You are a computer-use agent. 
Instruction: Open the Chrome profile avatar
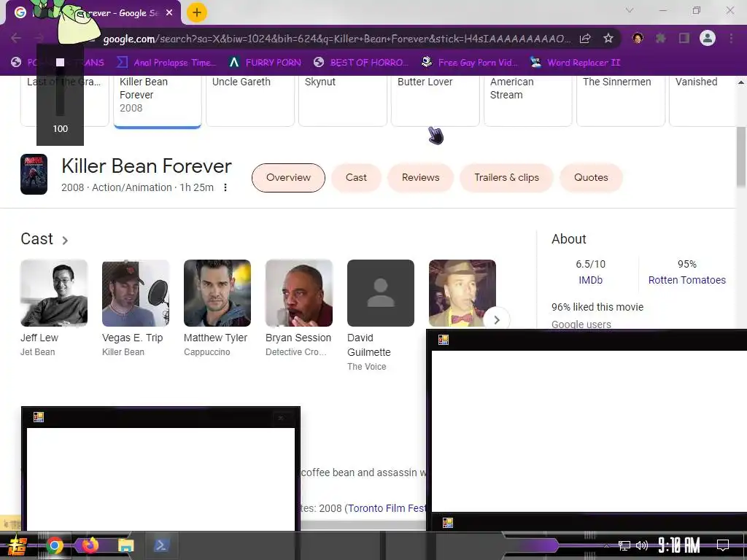[x=708, y=38]
